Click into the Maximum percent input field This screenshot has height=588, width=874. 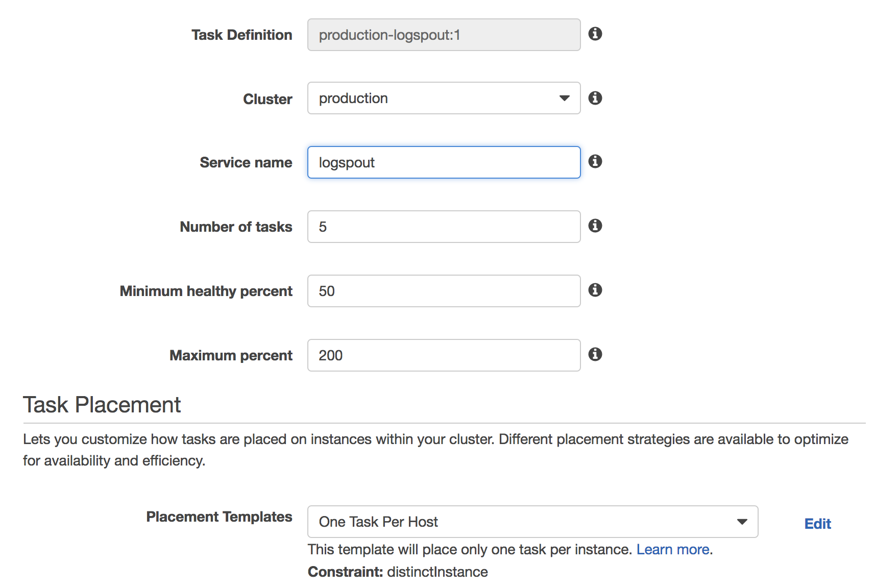[443, 355]
